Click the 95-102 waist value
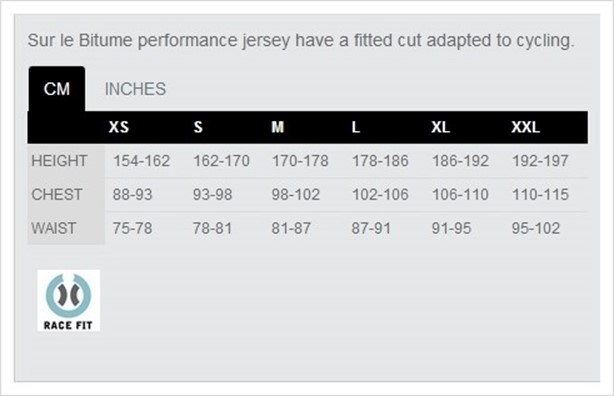This screenshot has height=396, width=614. (536, 228)
